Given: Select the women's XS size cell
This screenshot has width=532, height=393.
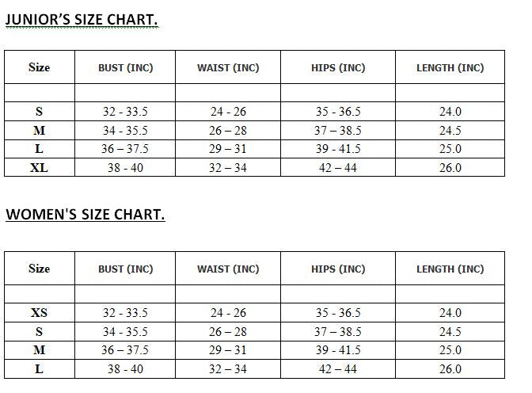Looking at the screenshot, I should [40, 312].
